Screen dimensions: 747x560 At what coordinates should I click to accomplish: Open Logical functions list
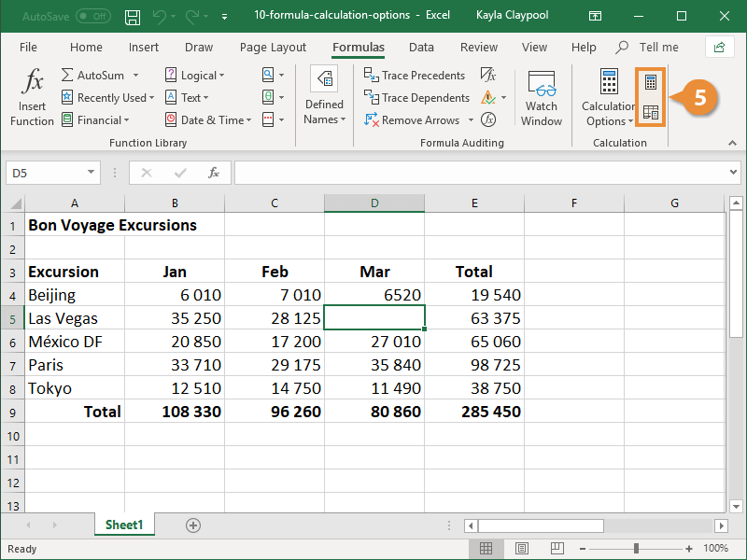point(194,76)
